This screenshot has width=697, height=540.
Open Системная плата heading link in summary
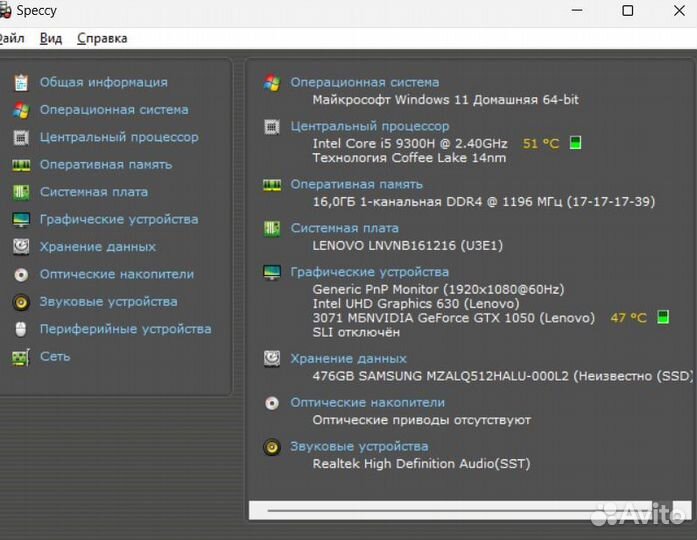[344, 228]
